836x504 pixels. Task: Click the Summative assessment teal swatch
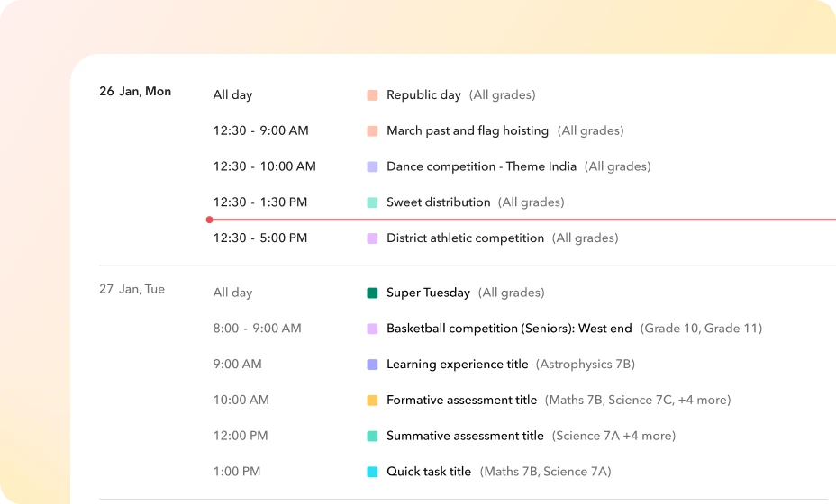(372, 436)
